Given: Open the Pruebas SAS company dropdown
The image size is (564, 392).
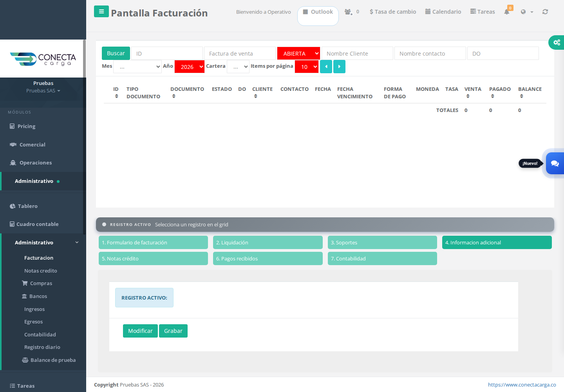Looking at the screenshot, I should click(x=43, y=90).
